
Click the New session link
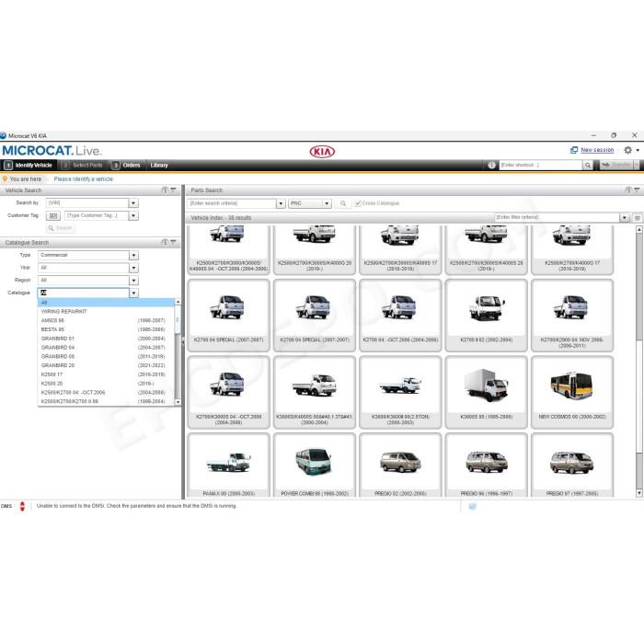(597, 150)
